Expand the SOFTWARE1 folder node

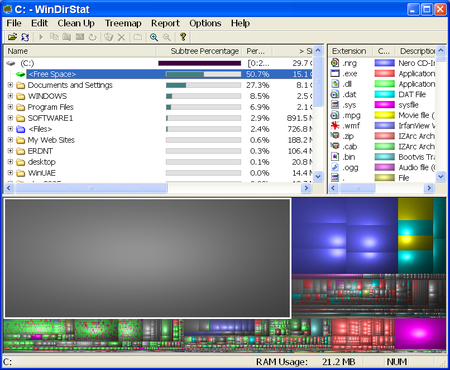pyautogui.click(x=10, y=118)
